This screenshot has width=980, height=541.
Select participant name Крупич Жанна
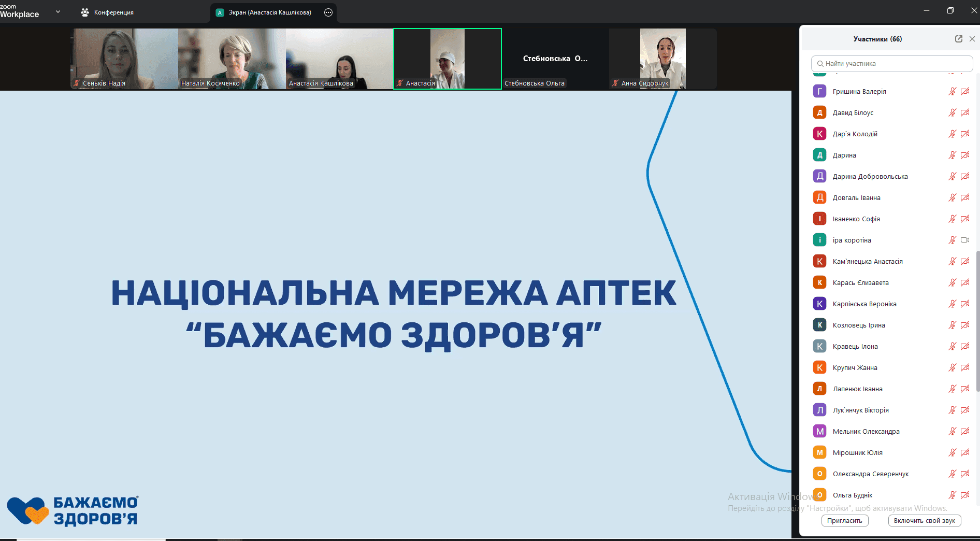[855, 367]
